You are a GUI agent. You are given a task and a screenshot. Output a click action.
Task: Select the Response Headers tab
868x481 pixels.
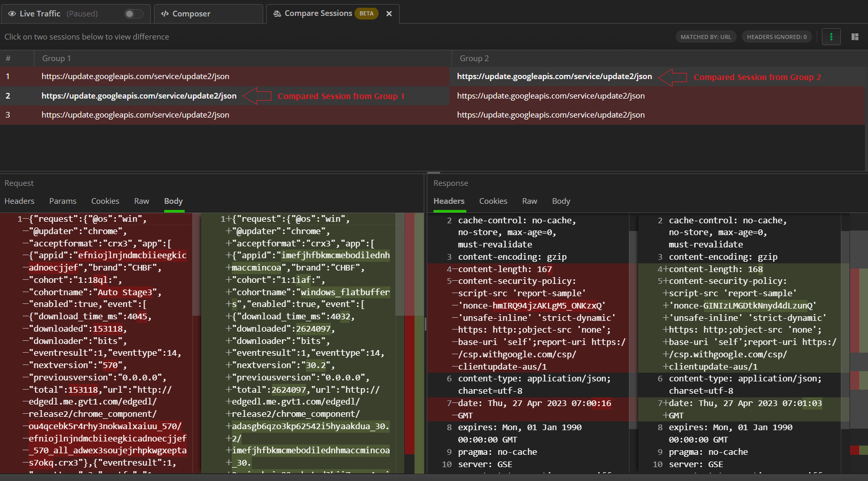pyautogui.click(x=449, y=201)
